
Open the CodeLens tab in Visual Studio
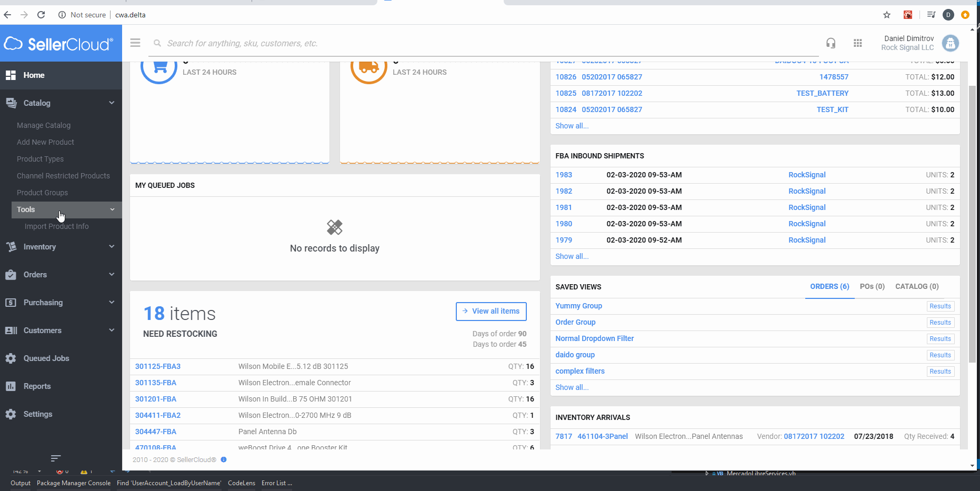[242, 483]
